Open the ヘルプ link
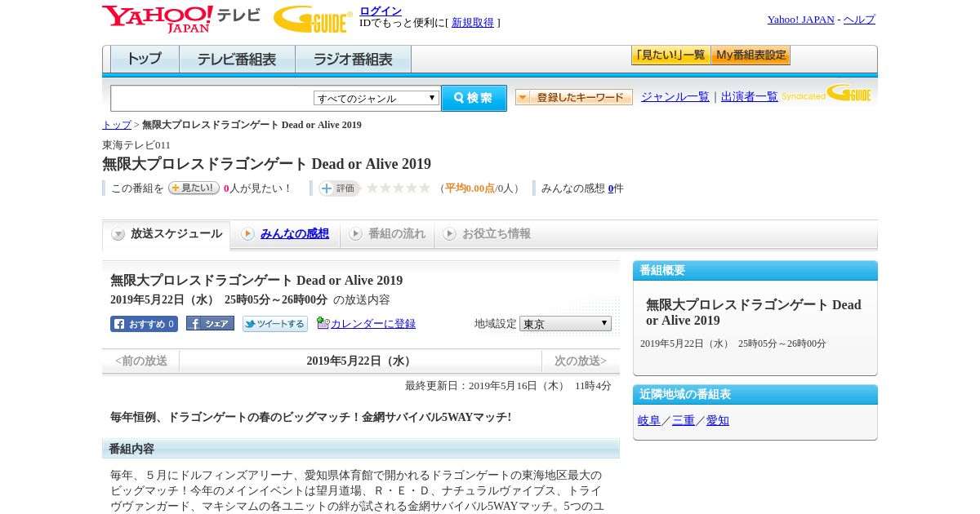980x514 pixels. coord(859,20)
